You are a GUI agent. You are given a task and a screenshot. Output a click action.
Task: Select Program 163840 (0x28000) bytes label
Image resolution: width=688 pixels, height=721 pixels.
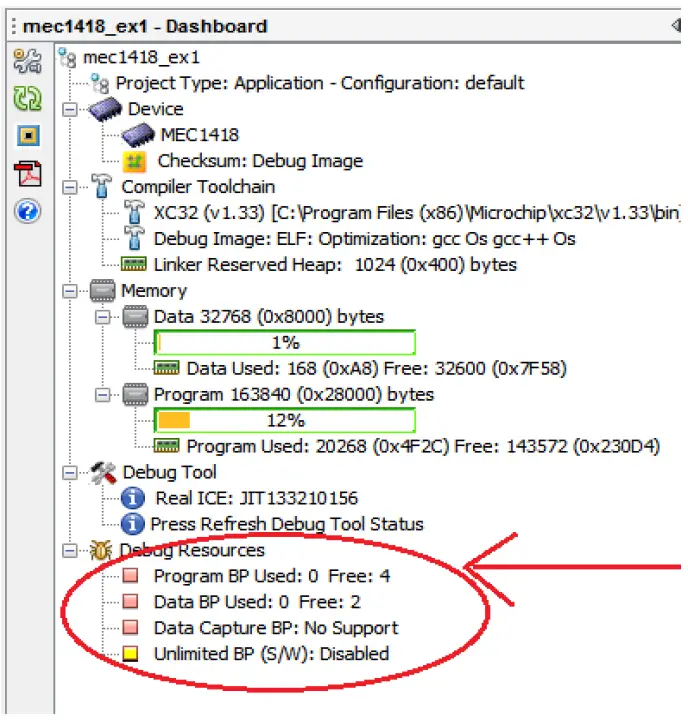tap(293, 395)
